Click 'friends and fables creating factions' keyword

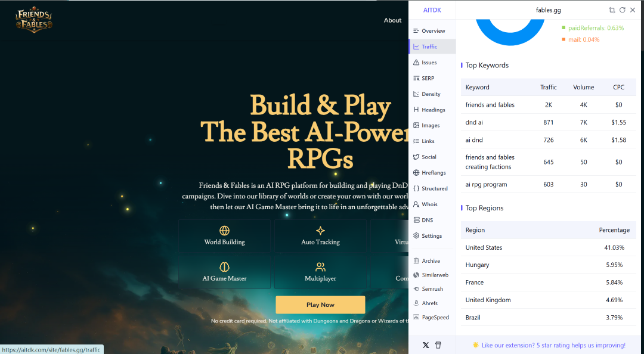pyautogui.click(x=490, y=162)
